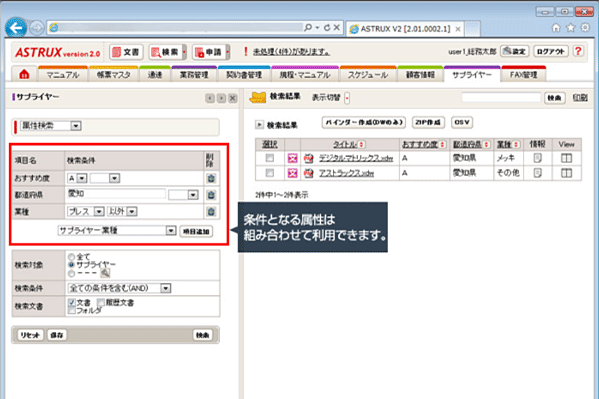Open info icon for デジタルマトリックス row
This screenshot has height=399, width=599.
tap(537, 158)
